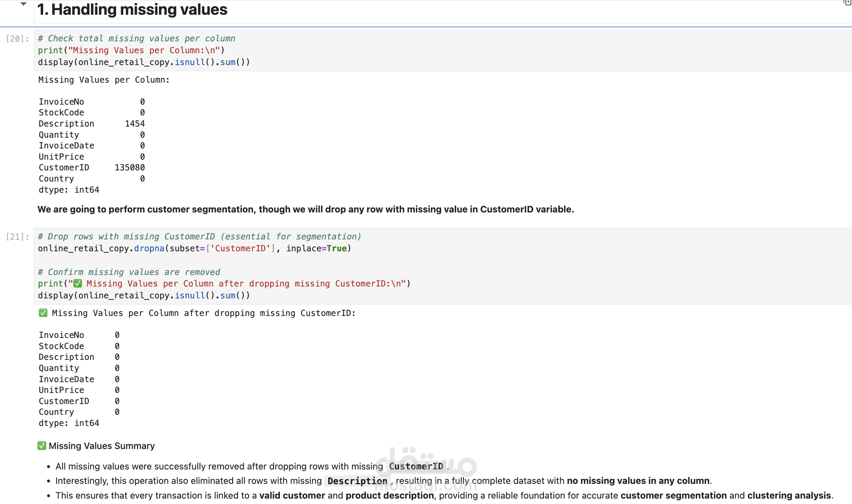Screen dimensions: 852x504
Task: Click the dropna code line in cell 21
Action: tap(194, 248)
